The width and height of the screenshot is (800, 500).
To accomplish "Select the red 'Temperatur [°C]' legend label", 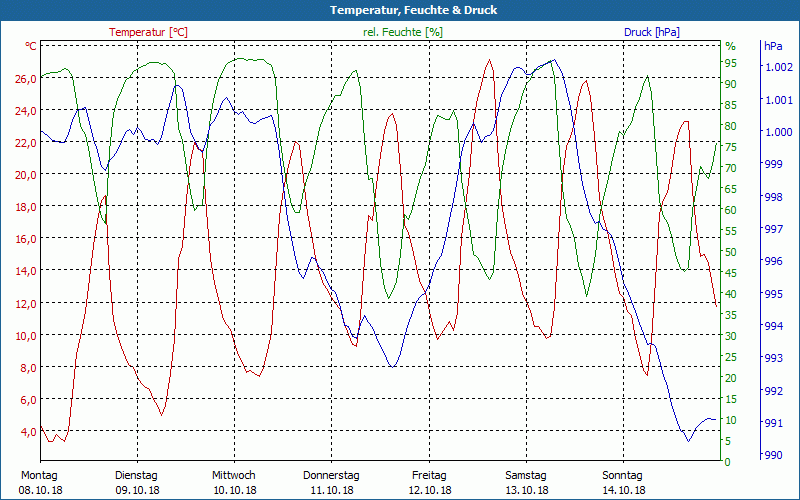I will click(148, 32).
